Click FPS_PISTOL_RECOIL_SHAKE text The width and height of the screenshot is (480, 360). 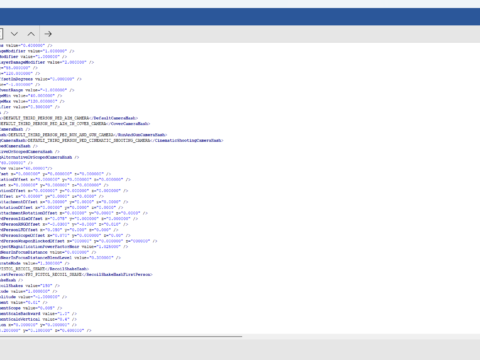click(x=55, y=275)
